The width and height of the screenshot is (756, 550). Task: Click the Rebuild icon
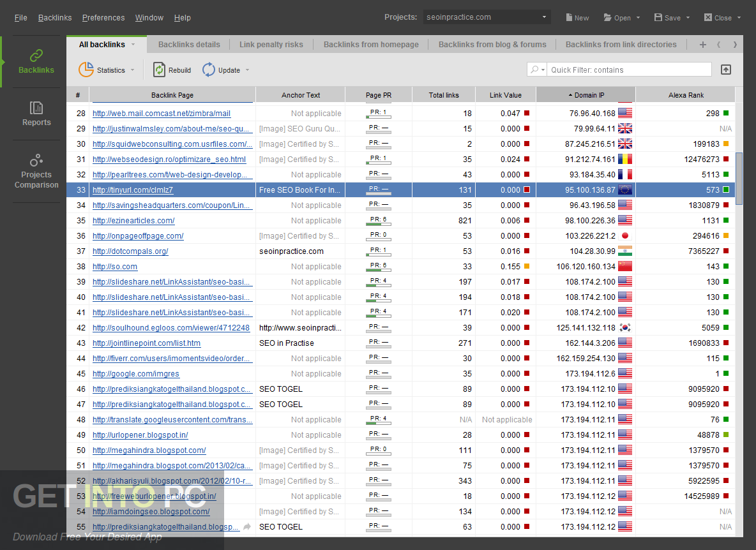(x=159, y=70)
